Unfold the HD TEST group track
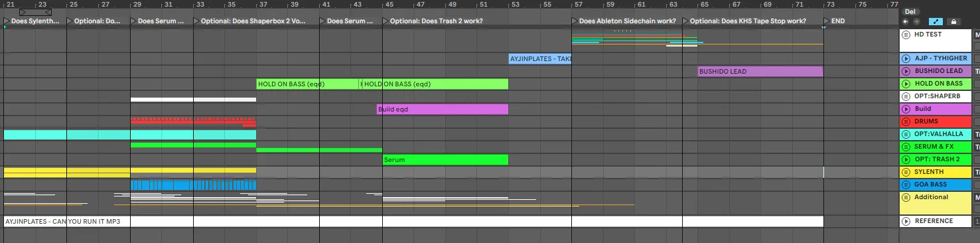 coord(906,34)
